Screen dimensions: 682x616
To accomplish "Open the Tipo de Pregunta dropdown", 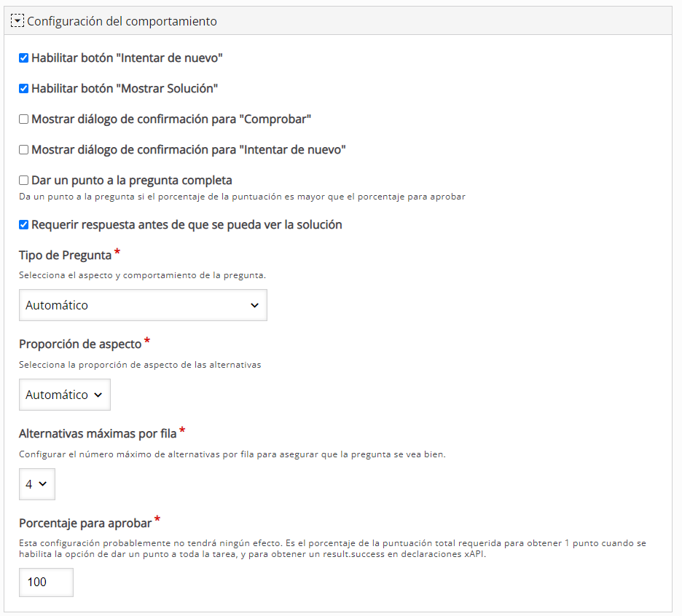I will pyautogui.click(x=143, y=305).
